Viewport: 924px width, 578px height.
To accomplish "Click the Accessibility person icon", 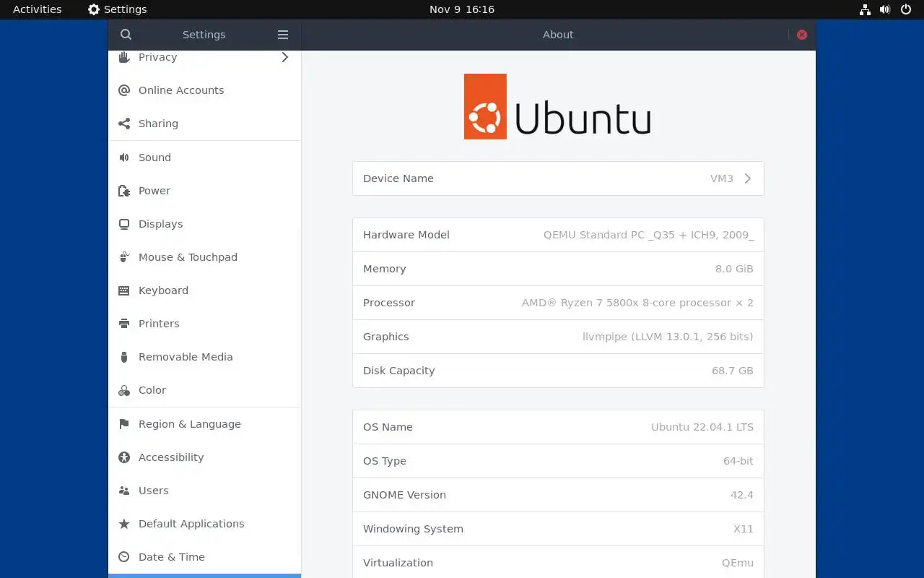I will [124, 457].
